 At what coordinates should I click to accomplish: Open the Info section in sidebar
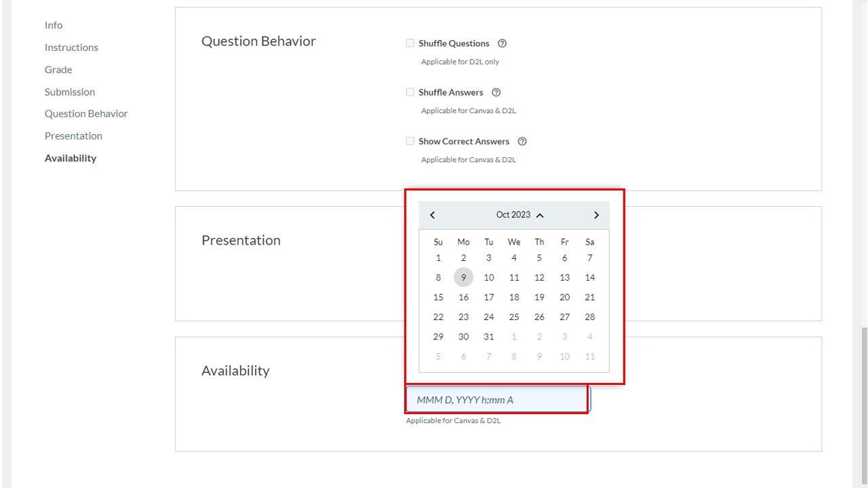(54, 25)
